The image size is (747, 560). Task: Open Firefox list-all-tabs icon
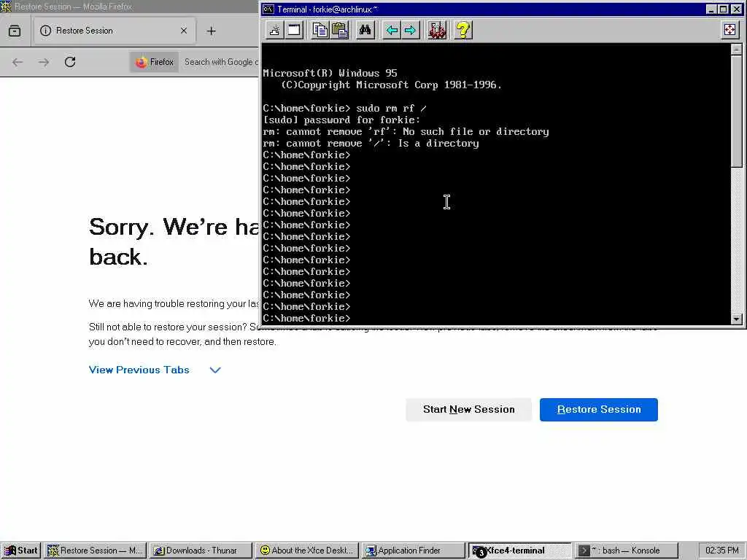pyautogui.click(x=15, y=31)
